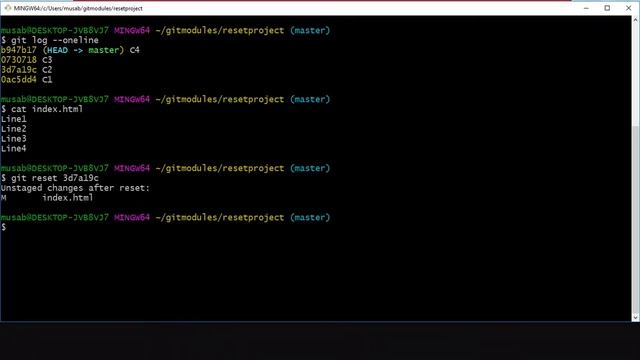
Task: Click commit message C2
Action: tap(47, 69)
